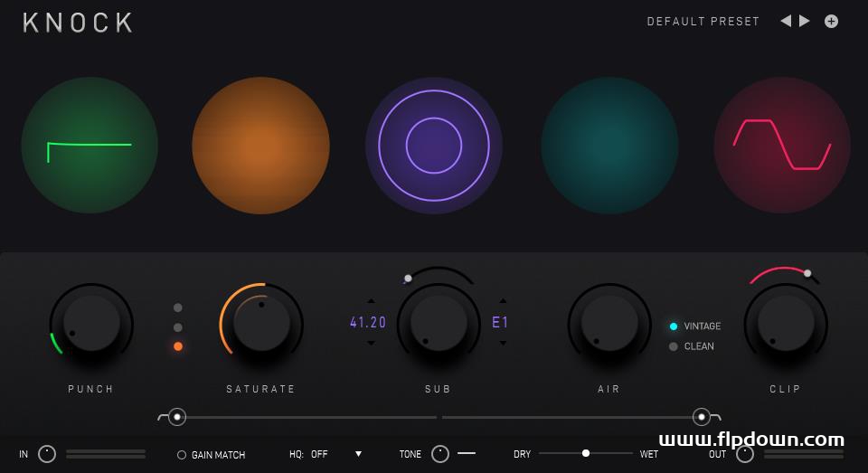Select the middle saturation mode dot
The width and height of the screenshot is (868, 473).
[178, 326]
